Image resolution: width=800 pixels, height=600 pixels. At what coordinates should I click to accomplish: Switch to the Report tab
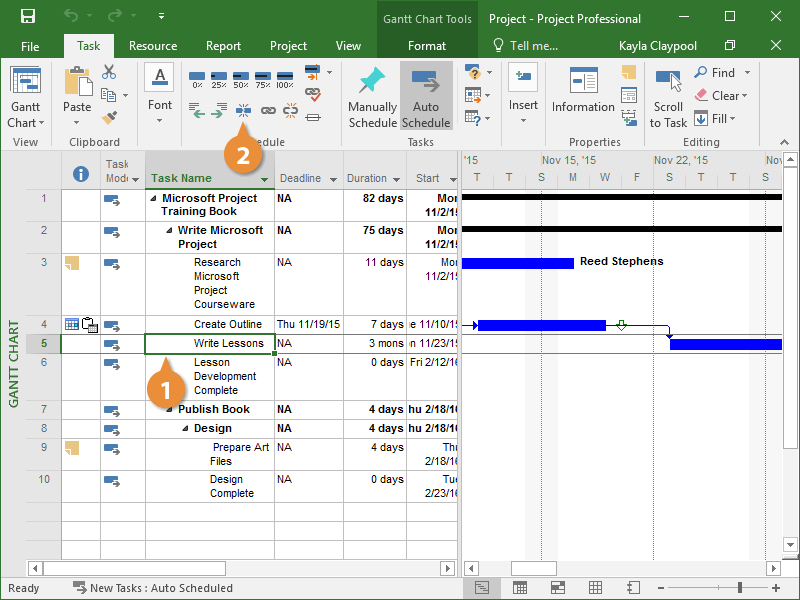pyautogui.click(x=223, y=46)
